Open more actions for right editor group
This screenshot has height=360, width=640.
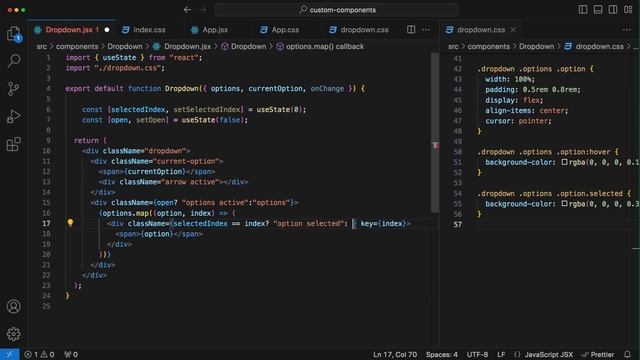pyautogui.click(x=627, y=29)
